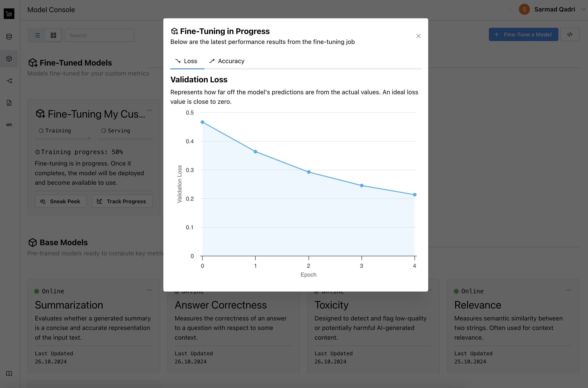The height and width of the screenshot is (388, 588).
Task: Open the database icon in the sidebar
Action: (9, 37)
